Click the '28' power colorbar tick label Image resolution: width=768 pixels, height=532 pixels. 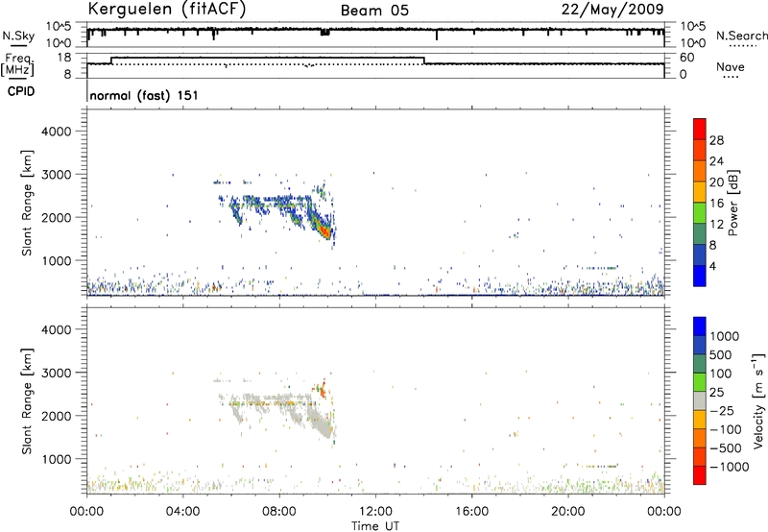tap(716, 140)
